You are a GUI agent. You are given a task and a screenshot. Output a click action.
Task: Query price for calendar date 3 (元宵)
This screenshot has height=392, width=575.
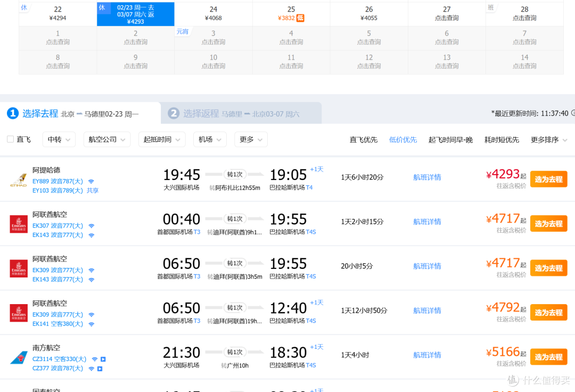pyautogui.click(x=213, y=38)
